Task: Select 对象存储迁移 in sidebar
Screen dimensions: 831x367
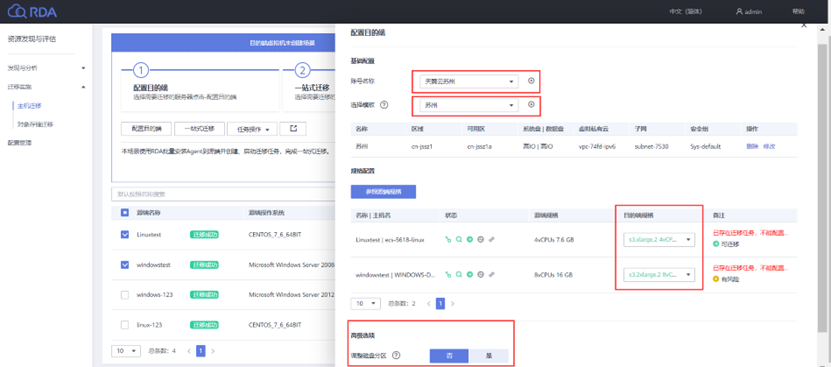Action: (35, 125)
